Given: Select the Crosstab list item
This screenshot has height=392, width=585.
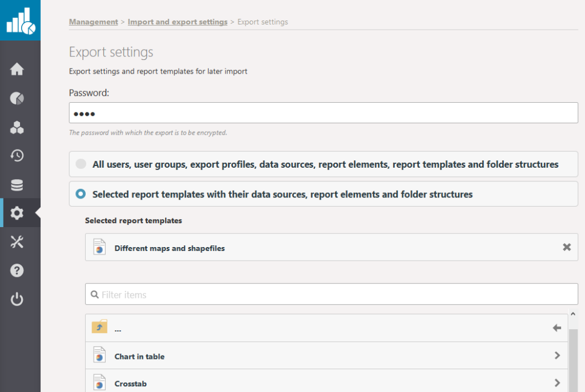Looking at the screenshot, I should click(326, 381).
